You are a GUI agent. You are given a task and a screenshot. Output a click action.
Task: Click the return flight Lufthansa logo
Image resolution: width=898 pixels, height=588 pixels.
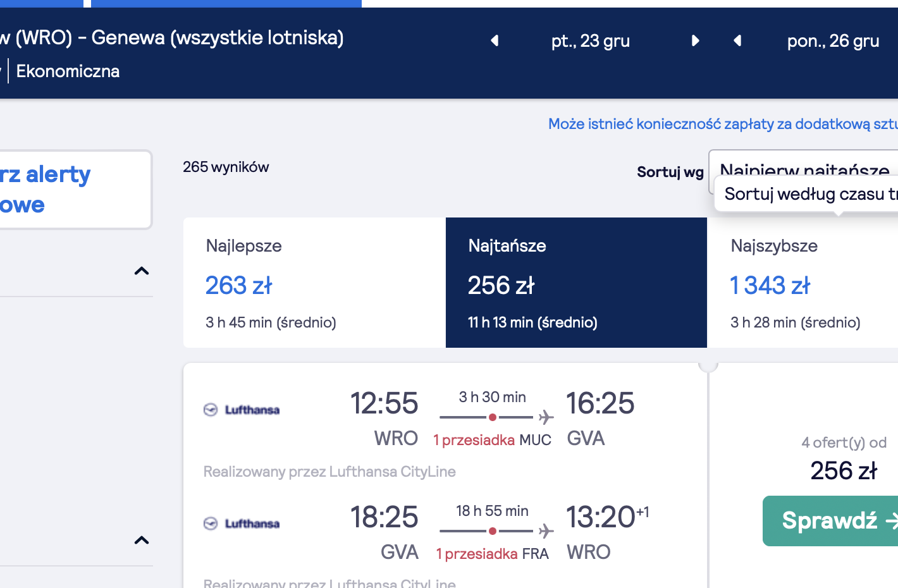pyautogui.click(x=242, y=524)
